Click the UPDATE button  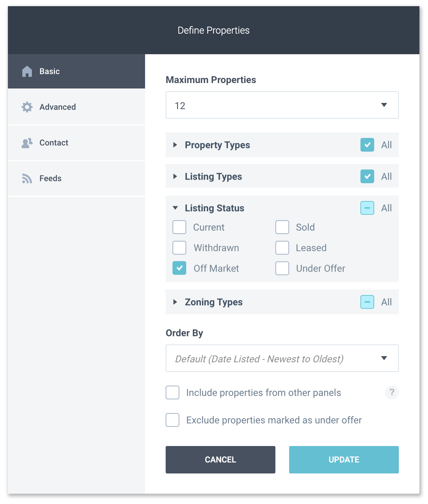(x=344, y=460)
